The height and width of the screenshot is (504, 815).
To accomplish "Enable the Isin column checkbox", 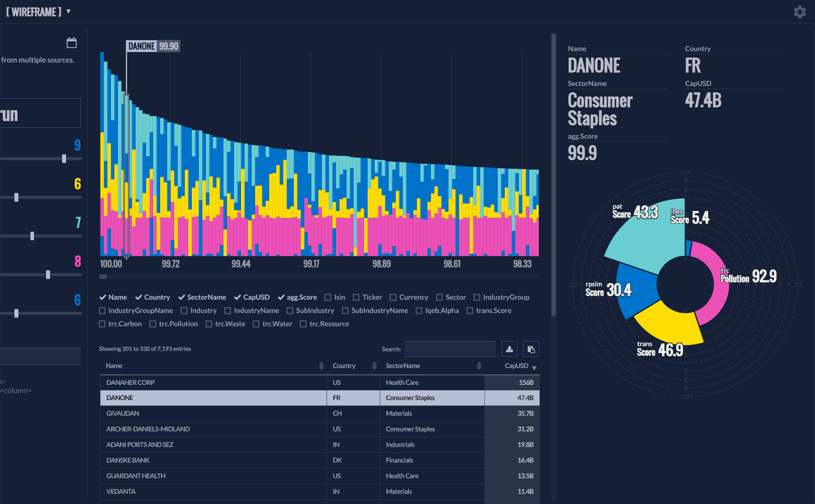I will tap(328, 297).
